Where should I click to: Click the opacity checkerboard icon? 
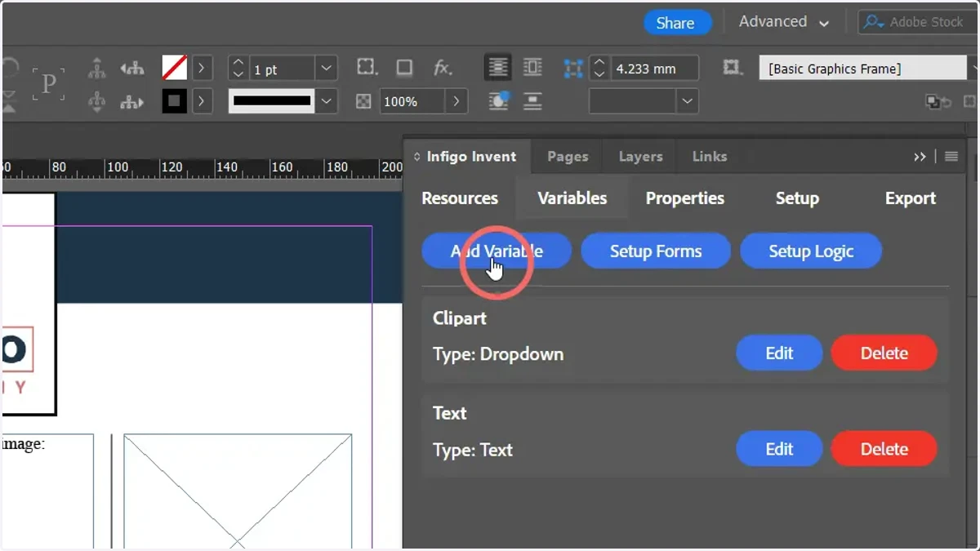(363, 102)
